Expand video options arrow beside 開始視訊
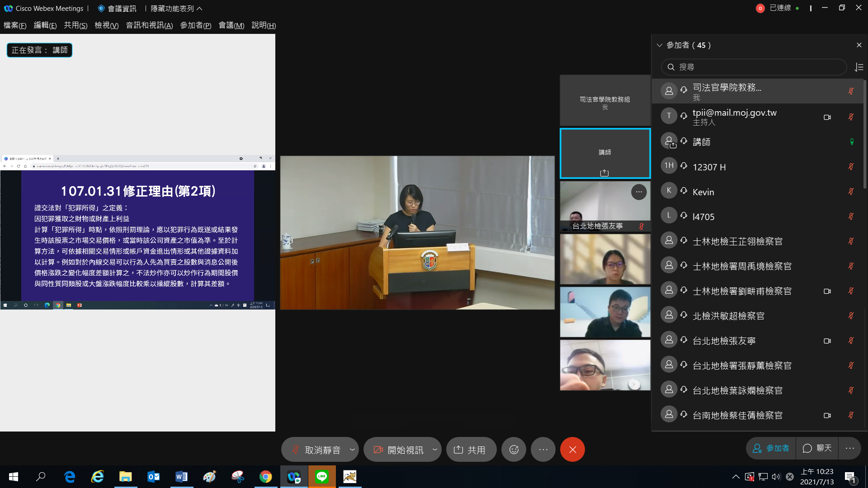Screen dimensions: 868x488 click(435, 450)
